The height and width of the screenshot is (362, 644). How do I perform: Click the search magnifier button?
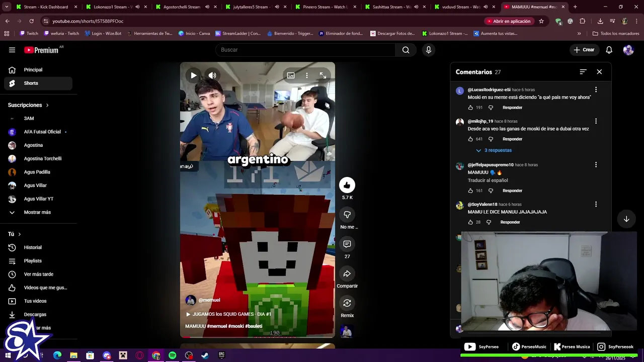406,50
